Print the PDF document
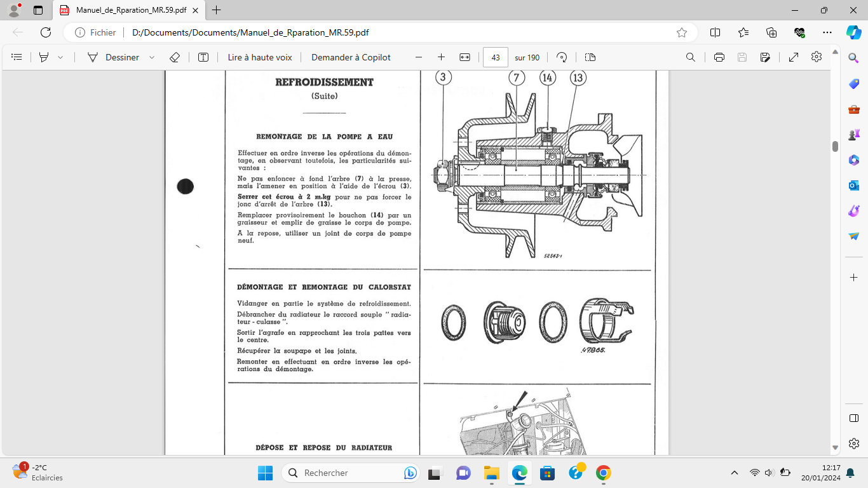This screenshot has width=868, height=488. coord(719,57)
